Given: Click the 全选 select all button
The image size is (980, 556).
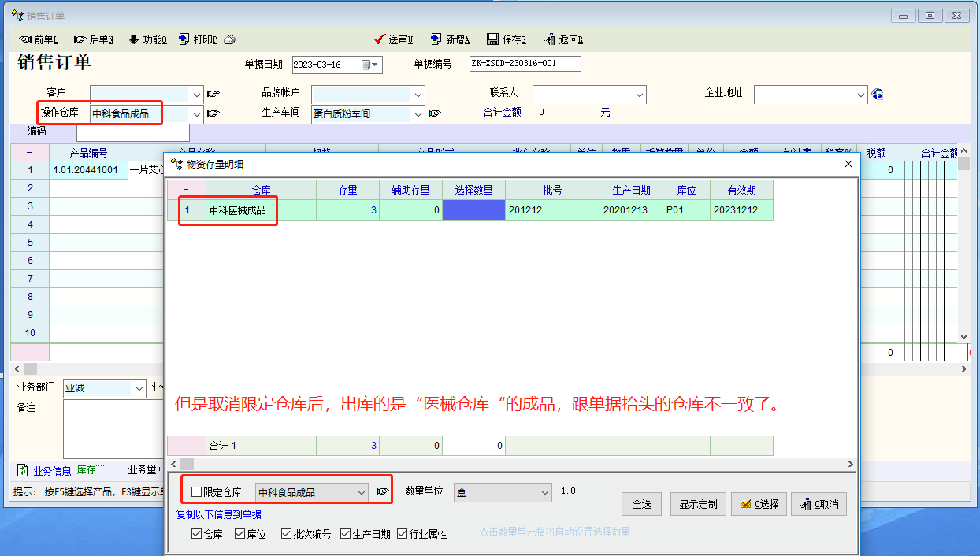Looking at the screenshot, I should 641,504.
